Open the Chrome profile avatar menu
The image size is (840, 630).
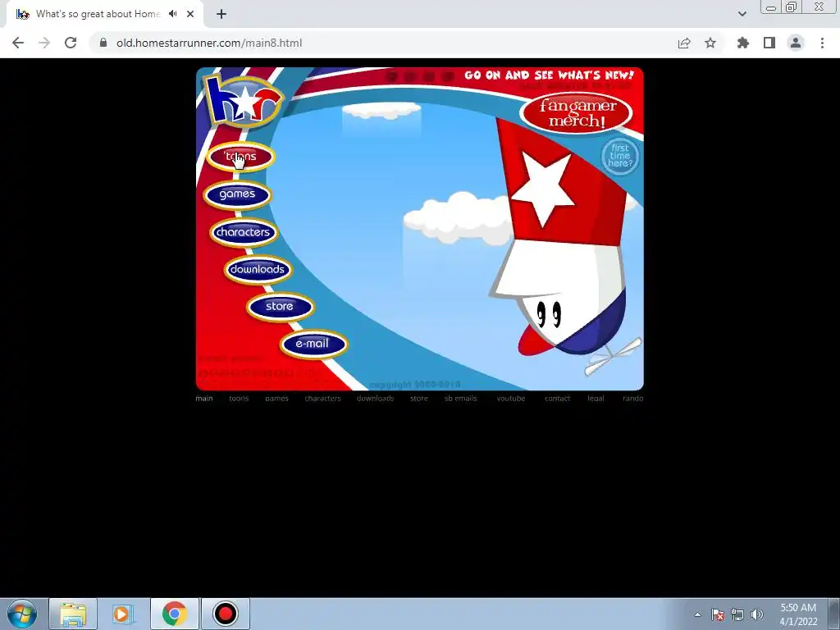pos(796,43)
